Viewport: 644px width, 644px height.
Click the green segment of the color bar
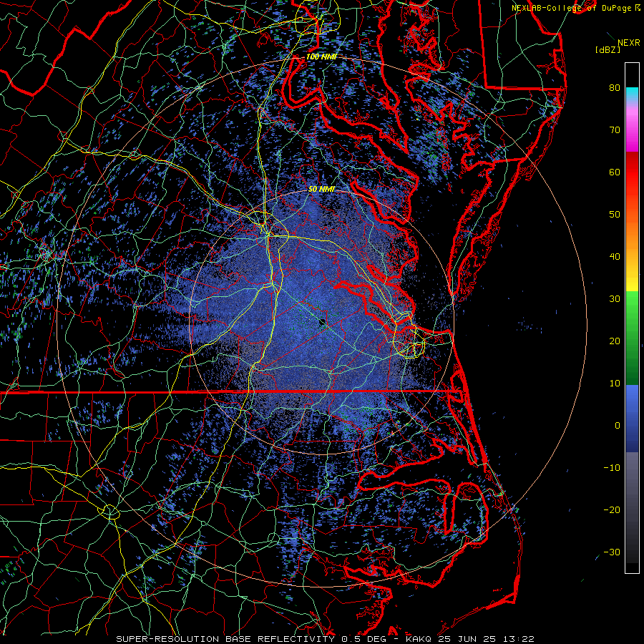(632, 337)
